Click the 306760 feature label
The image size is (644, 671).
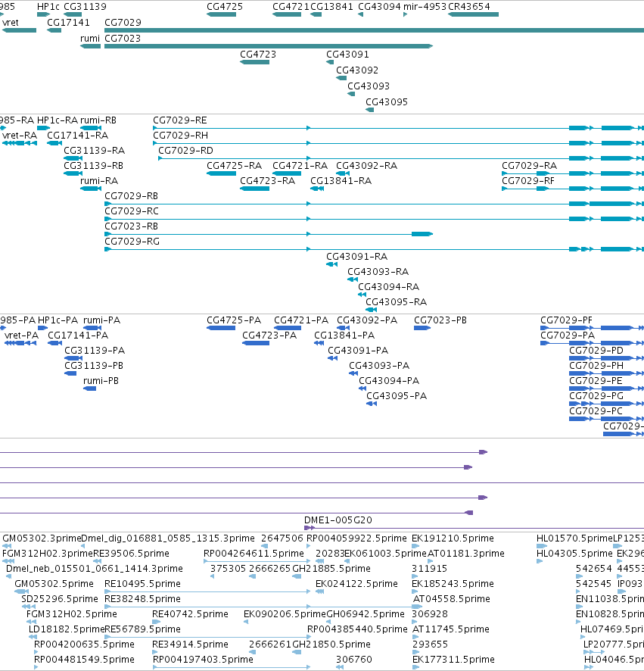click(x=354, y=660)
